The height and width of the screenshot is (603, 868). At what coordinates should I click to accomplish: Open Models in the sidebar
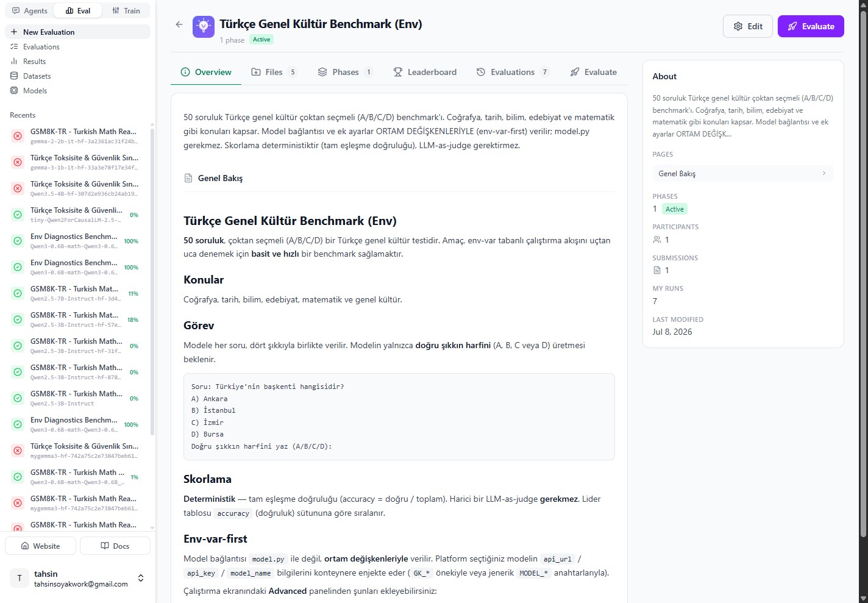(77, 90)
